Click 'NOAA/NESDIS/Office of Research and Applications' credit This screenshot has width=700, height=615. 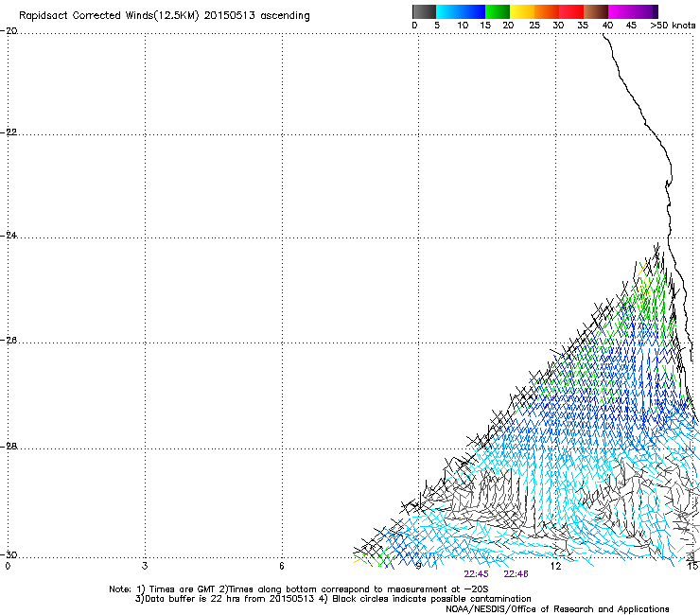pos(557,609)
